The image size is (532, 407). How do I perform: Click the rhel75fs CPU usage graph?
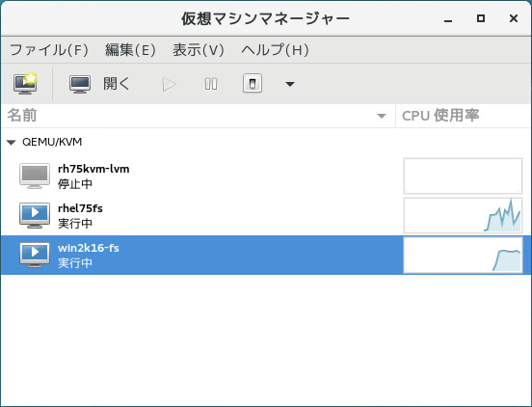tap(463, 215)
